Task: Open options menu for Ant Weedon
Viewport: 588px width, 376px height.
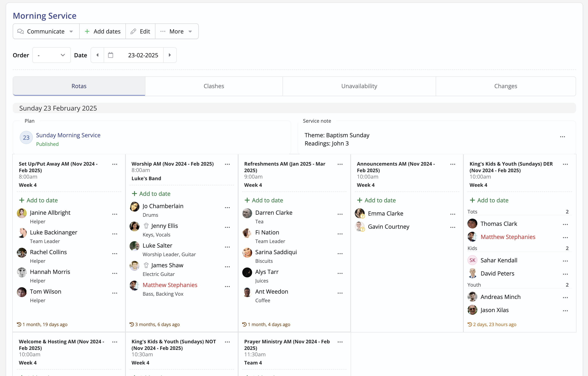Action: pyautogui.click(x=340, y=293)
